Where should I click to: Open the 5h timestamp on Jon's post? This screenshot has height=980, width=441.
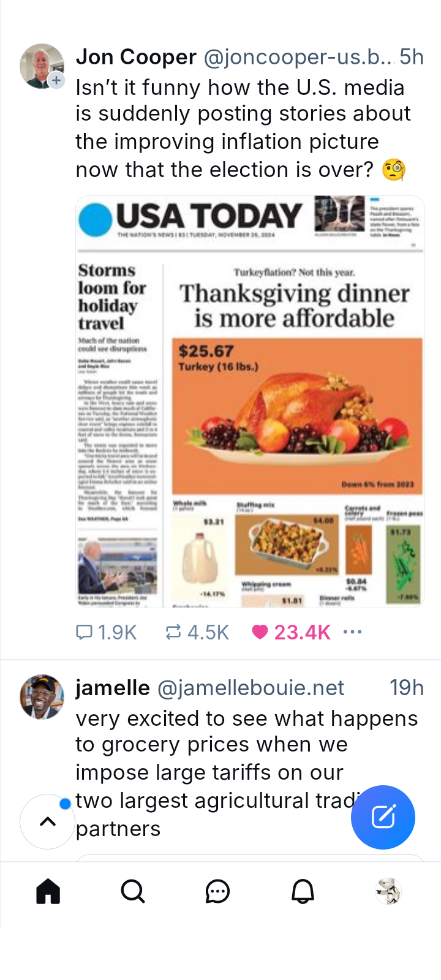pyautogui.click(x=412, y=57)
